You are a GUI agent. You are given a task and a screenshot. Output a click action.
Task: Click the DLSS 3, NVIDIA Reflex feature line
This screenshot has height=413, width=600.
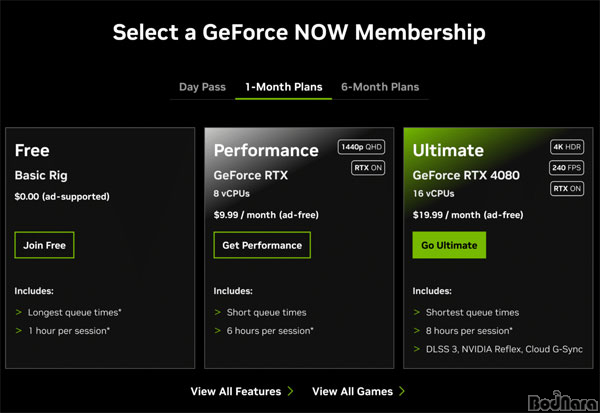tap(504, 349)
